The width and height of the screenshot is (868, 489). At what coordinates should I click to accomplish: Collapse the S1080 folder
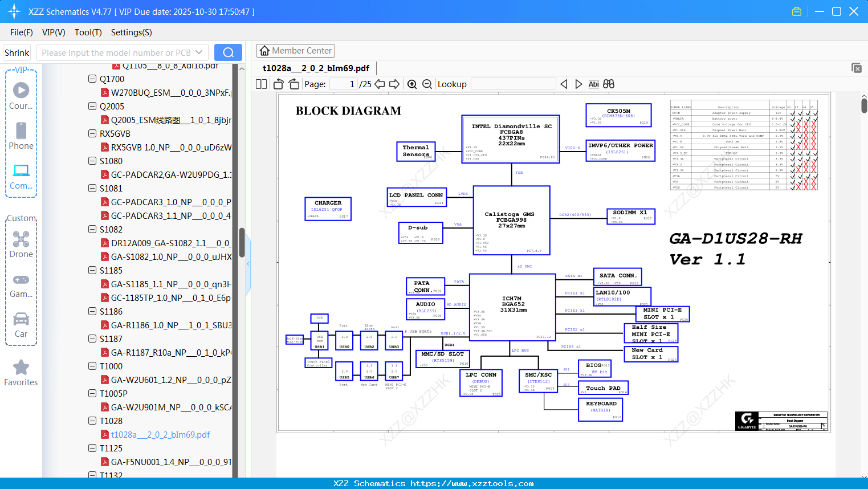(x=92, y=161)
